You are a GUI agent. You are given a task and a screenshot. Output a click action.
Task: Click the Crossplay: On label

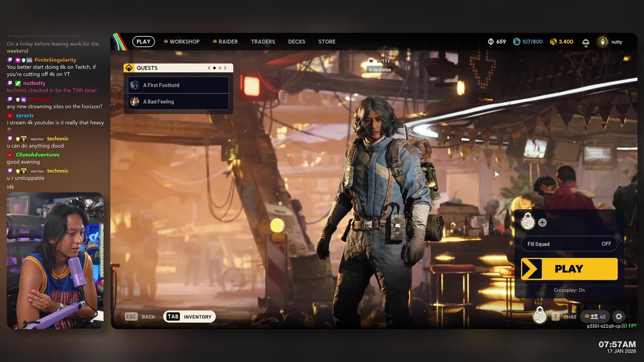569,290
